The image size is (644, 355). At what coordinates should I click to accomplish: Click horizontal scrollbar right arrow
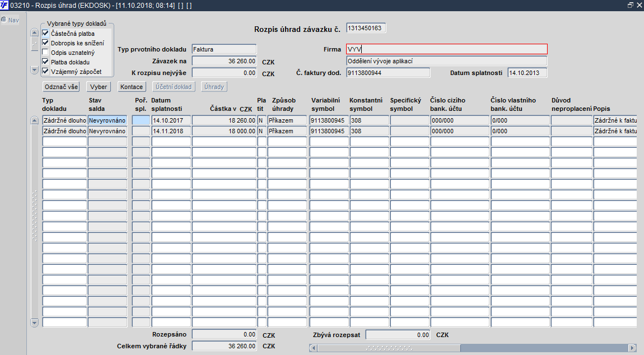[632, 348]
